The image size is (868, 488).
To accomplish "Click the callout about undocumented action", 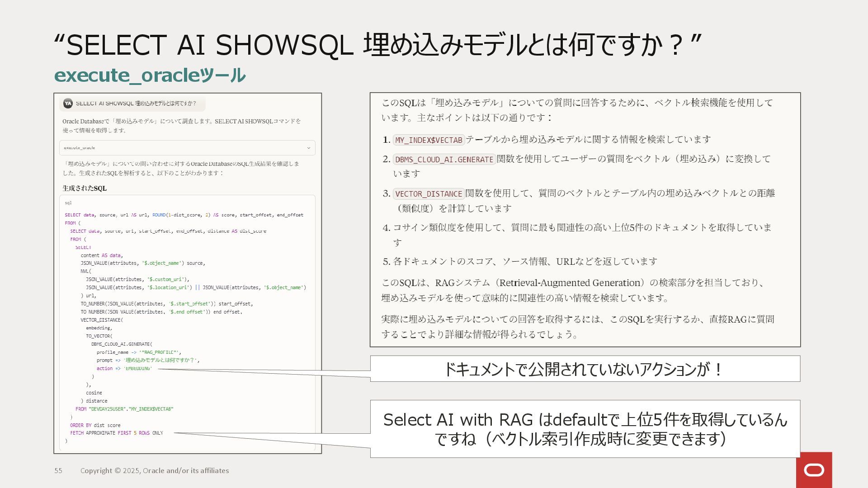I will point(585,369).
